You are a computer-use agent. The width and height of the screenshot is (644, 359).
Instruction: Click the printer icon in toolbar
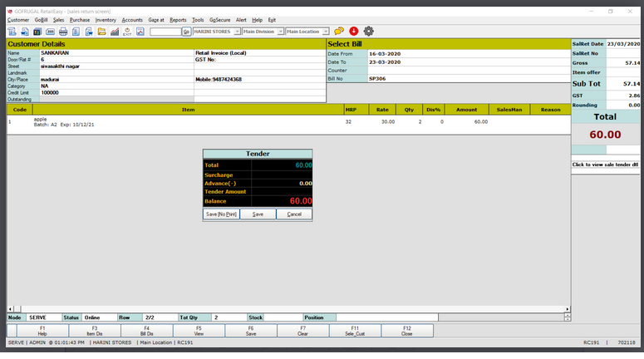coord(62,32)
